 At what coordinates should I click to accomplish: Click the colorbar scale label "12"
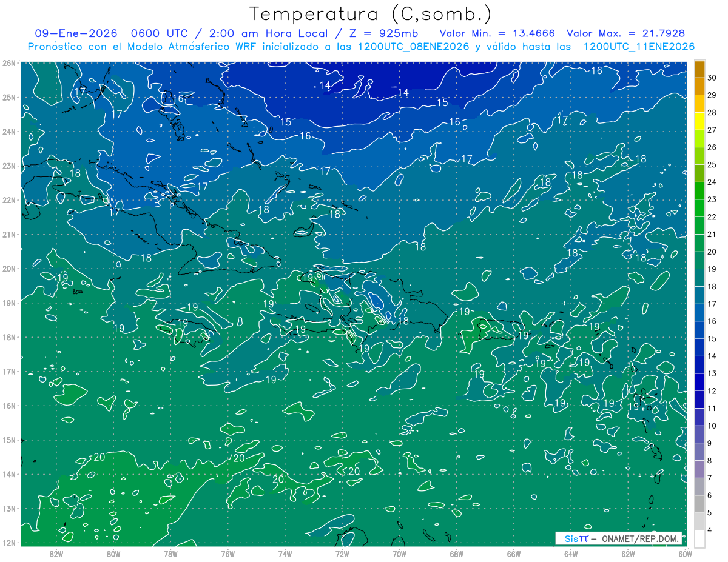pyautogui.click(x=712, y=391)
